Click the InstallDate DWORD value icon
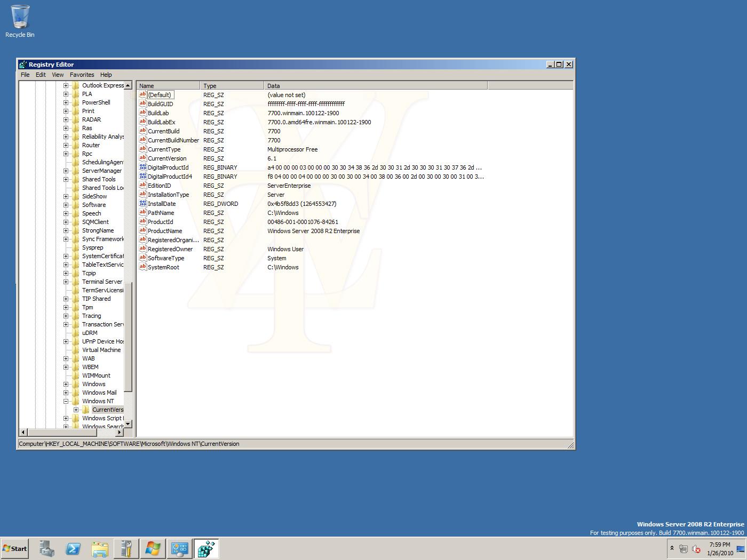The image size is (747, 560). point(142,203)
